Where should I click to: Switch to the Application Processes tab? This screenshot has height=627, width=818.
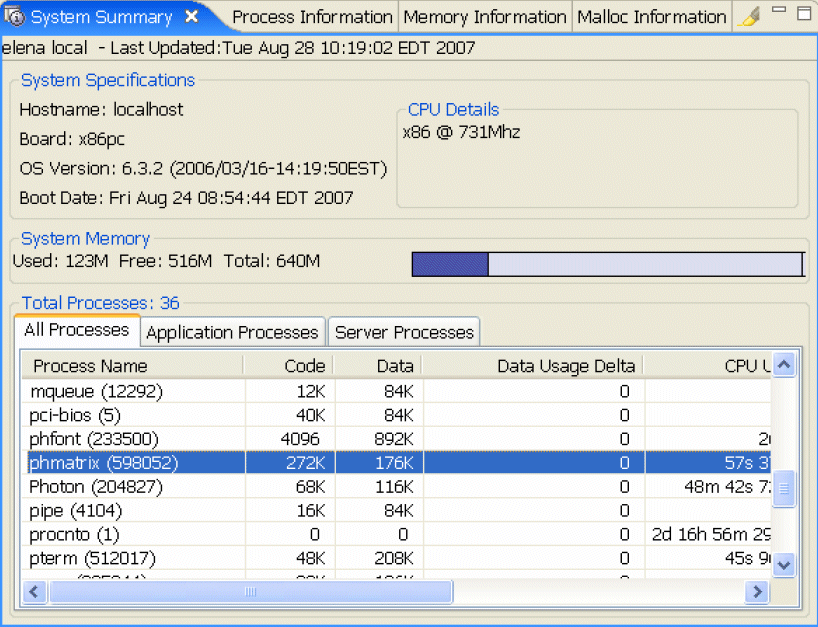[232, 332]
